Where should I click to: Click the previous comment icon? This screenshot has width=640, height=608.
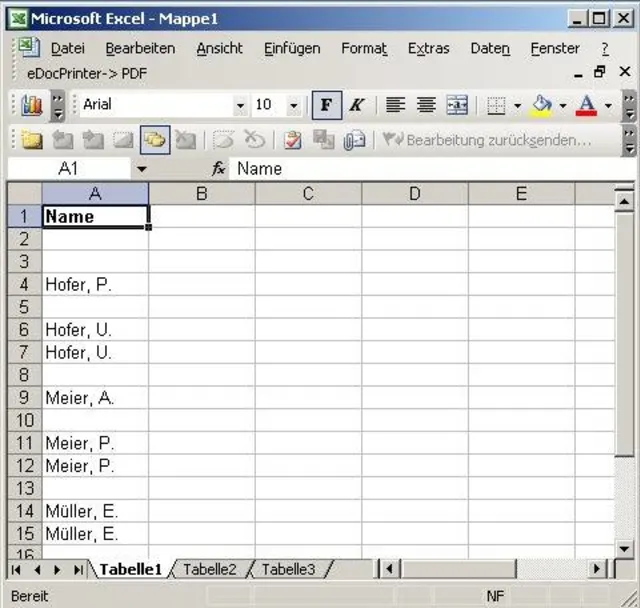tap(63, 140)
